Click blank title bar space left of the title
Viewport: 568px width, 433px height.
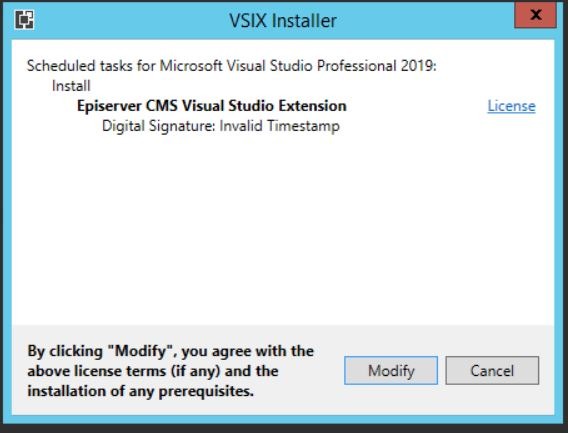[x=130, y=21]
